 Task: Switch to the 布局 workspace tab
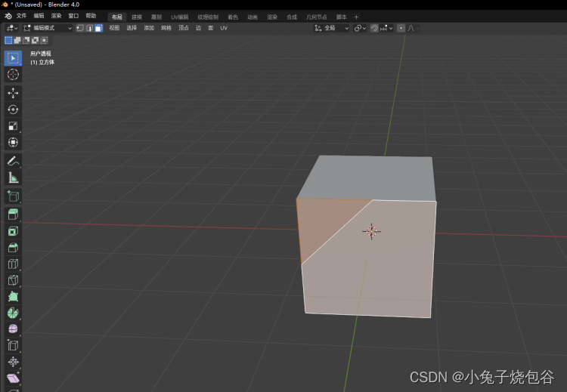click(116, 17)
